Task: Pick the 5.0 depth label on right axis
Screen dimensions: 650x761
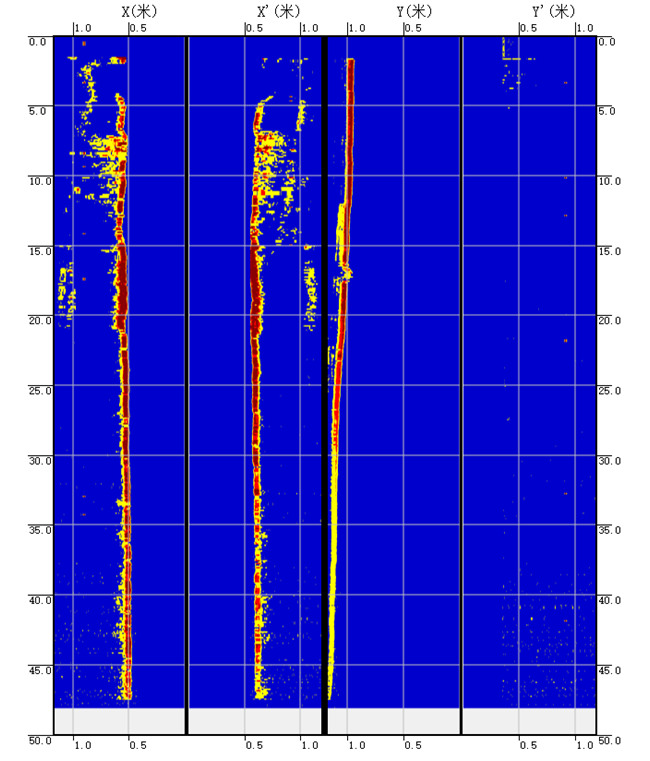Action: 607,111
